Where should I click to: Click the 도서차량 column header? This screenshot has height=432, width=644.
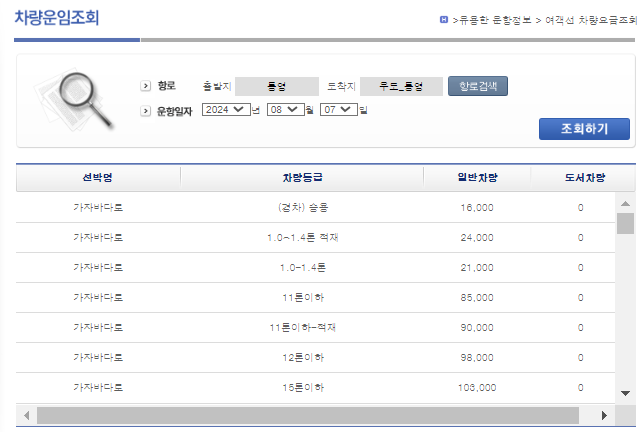[584, 177]
